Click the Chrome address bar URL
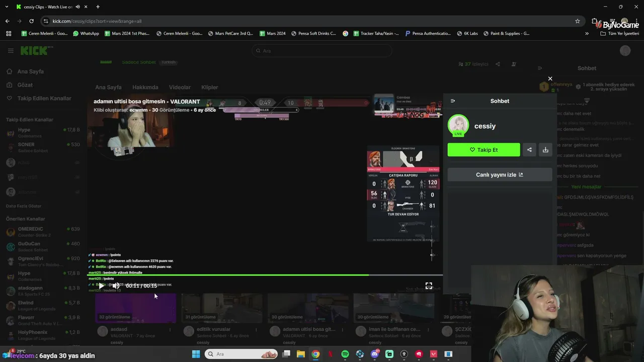 tap(97, 21)
